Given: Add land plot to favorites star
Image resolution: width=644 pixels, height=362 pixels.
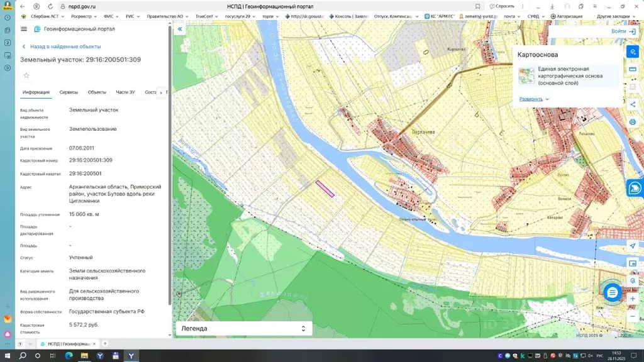Looking at the screenshot, I should [26, 75].
